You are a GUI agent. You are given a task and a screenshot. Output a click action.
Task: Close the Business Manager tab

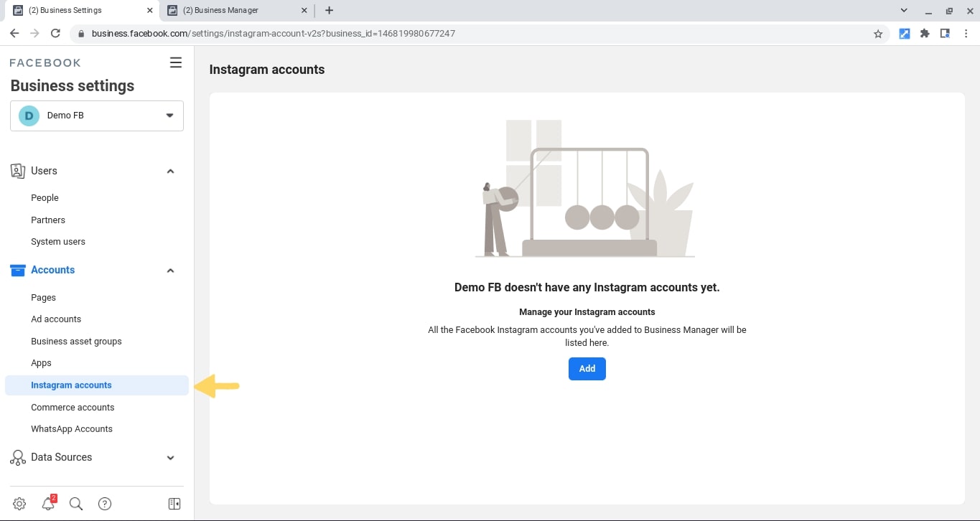tap(304, 11)
